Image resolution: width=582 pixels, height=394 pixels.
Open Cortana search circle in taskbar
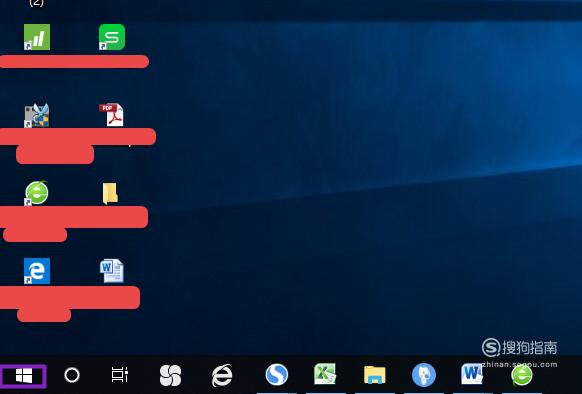[x=72, y=375]
